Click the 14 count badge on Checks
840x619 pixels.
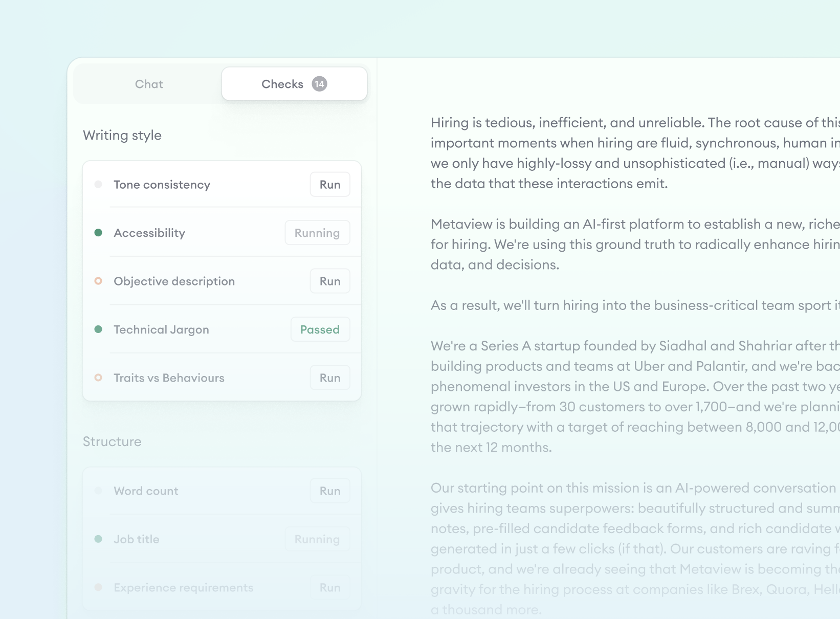pos(320,84)
